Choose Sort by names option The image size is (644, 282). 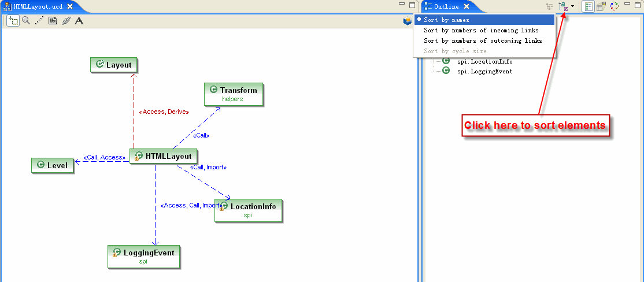[484, 20]
